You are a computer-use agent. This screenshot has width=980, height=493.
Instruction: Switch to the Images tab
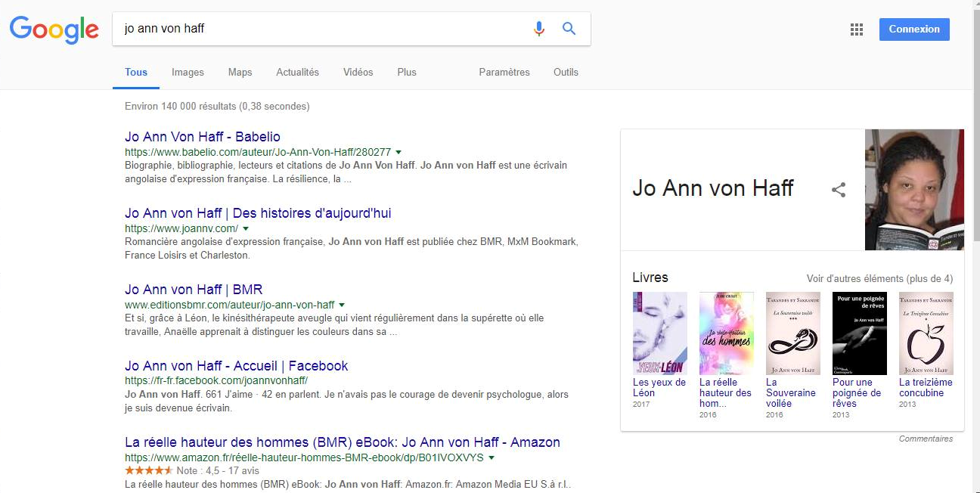point(188,73)
